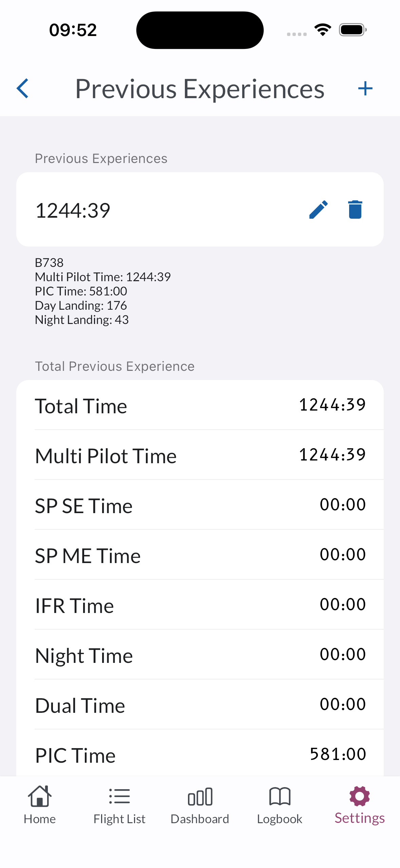Select the Dual Time row
400x868 pixels.
pos(200,705)
